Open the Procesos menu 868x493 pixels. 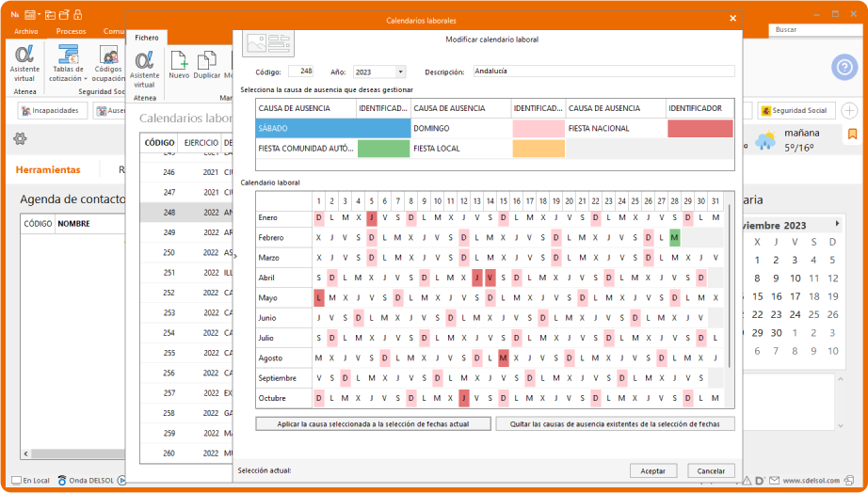click(x=71, y=31)
